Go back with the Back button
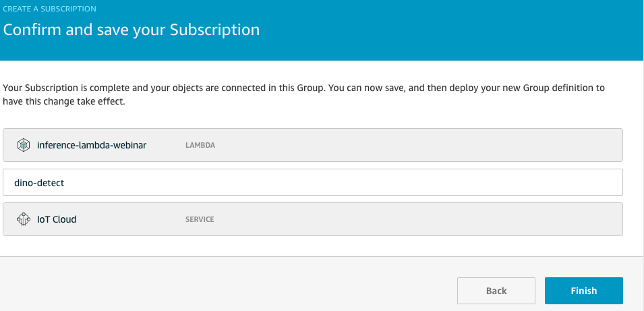This screenshot has width=644, height=311. click(496, 291)
